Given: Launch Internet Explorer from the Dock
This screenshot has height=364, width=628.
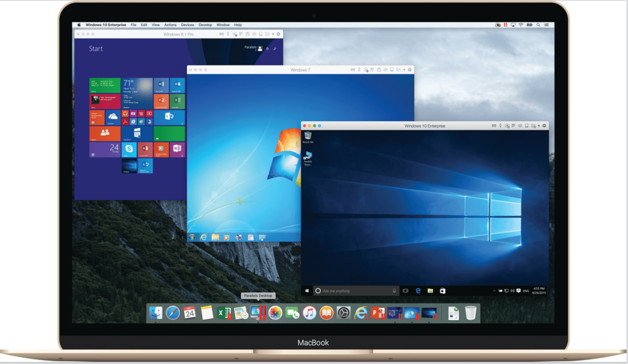Looking at the screenshot, I should coord(361,313).
